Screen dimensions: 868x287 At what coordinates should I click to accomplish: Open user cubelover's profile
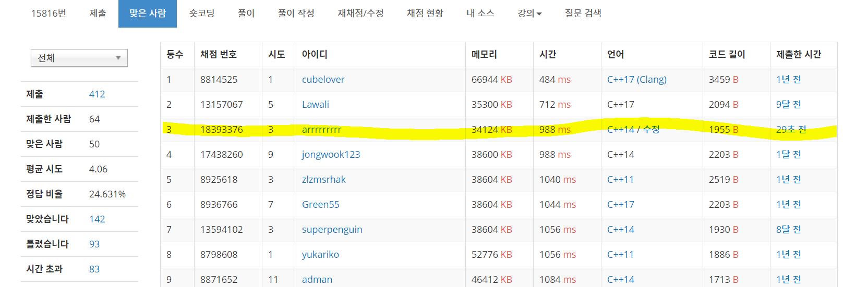tap(323, 80)
